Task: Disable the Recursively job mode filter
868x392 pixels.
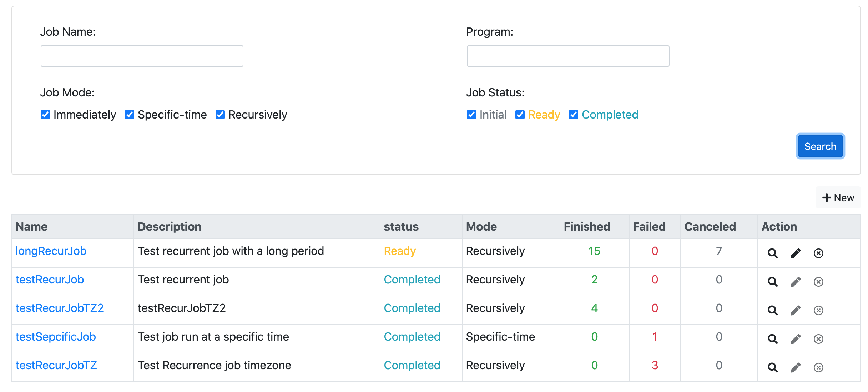Action: 220,115
